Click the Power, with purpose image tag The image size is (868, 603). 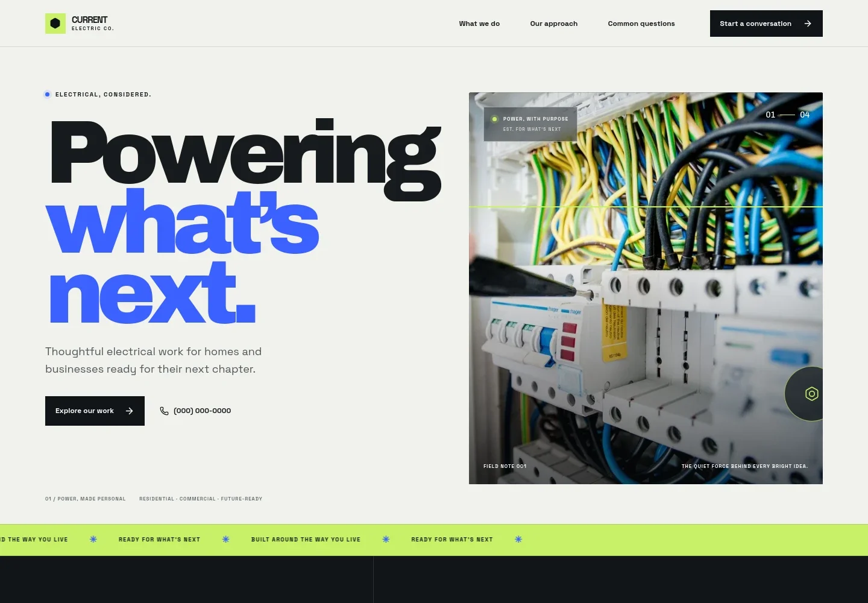click(530, 124)
